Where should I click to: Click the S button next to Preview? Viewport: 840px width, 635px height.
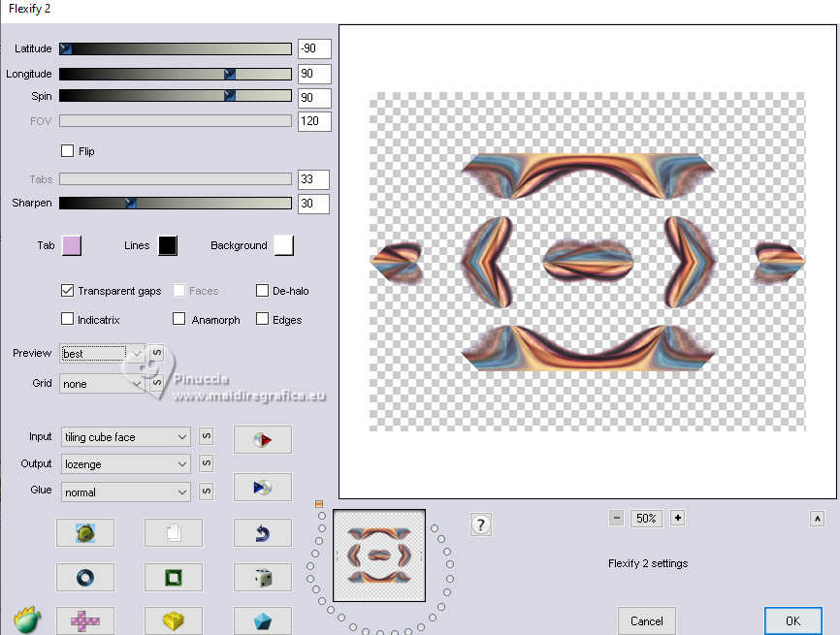click(x=156, y=353)
